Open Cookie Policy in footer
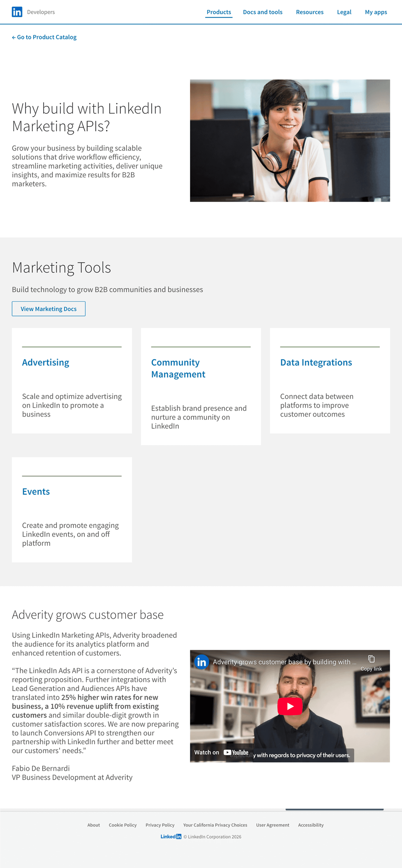The width and height of the screenshot is (402, 868). pos(123,825)
